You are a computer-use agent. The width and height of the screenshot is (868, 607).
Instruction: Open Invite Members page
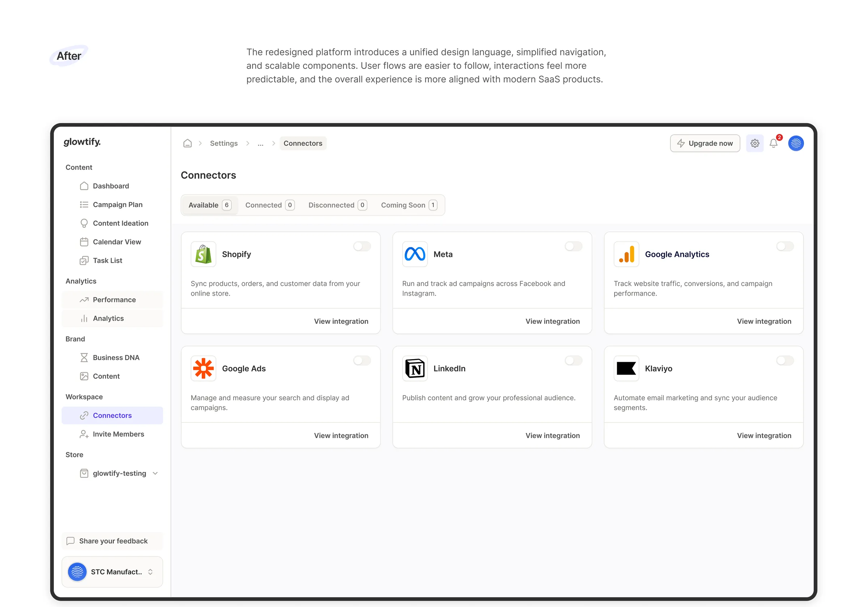112,434
